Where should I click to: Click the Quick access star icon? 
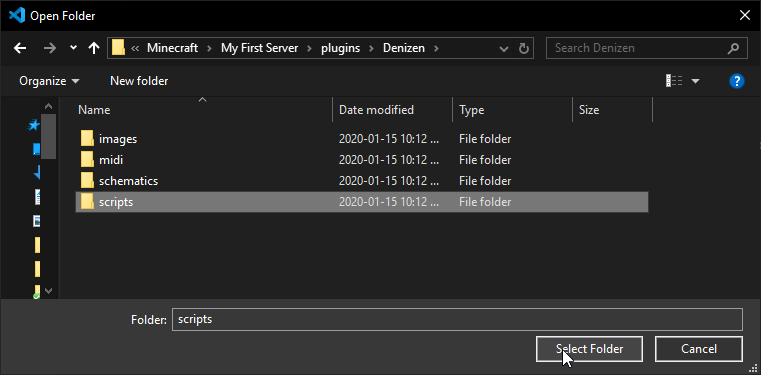pos(34,125)
